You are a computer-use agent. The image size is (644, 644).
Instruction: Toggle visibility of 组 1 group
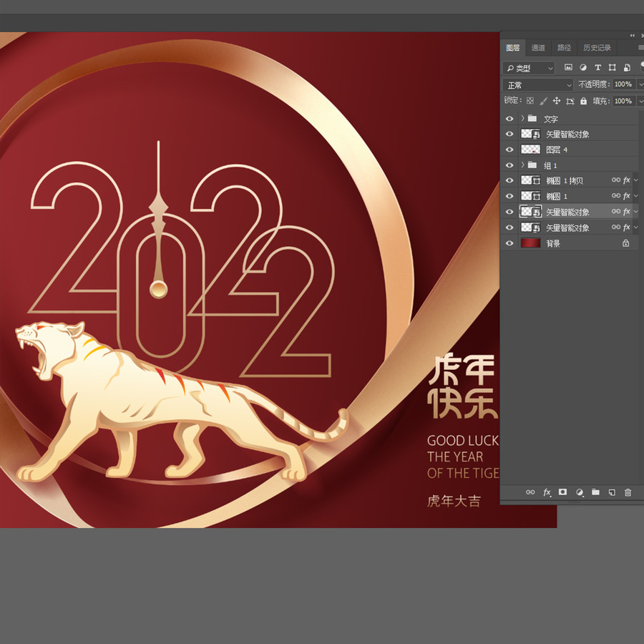click(509, 165)
